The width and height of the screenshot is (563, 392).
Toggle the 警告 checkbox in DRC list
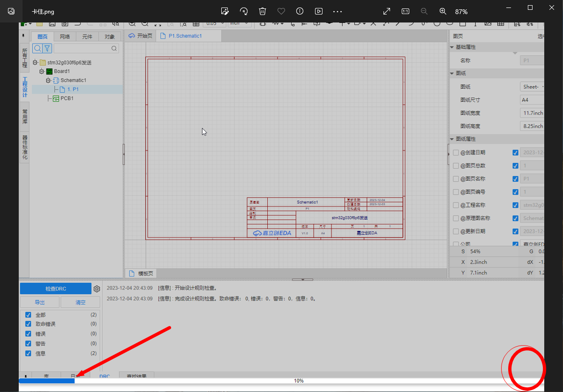coord(28,344)
